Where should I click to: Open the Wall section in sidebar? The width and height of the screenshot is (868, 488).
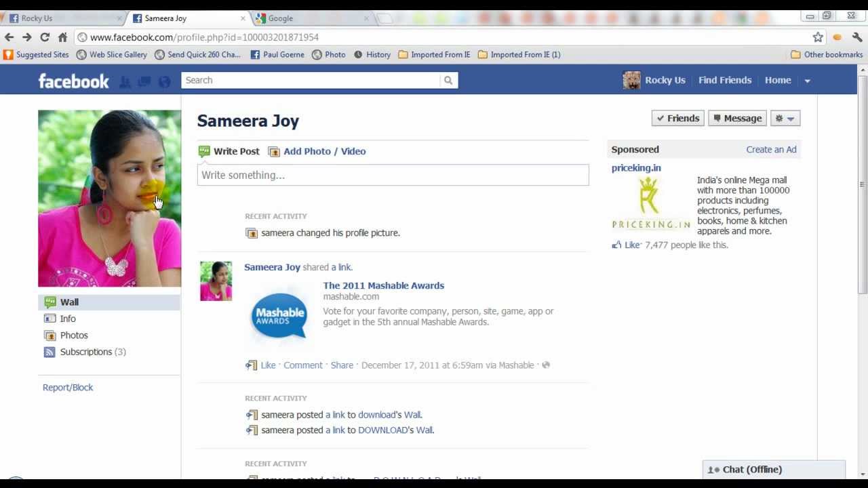point(109,302)
